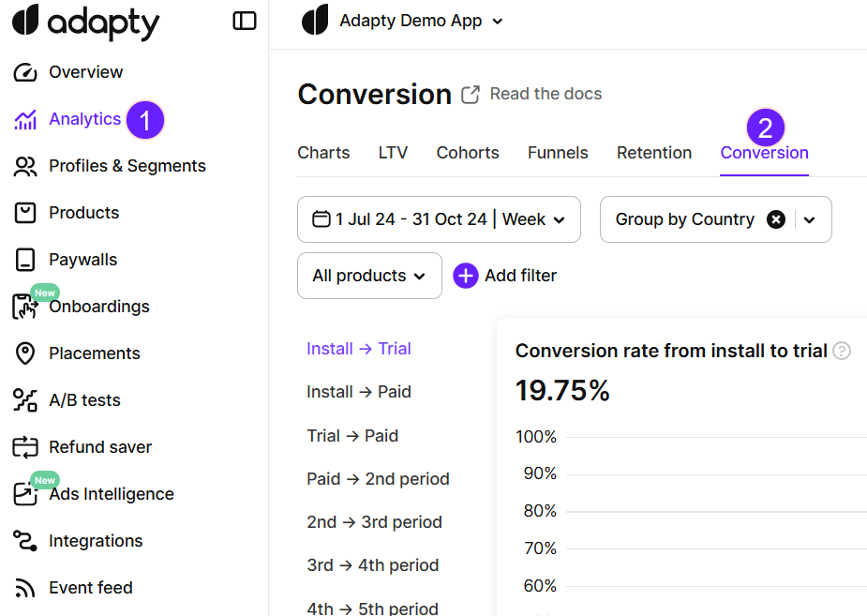This screenshot has width=867, height=616.
Task: Click the Products box icon
Action: (25, 213)
